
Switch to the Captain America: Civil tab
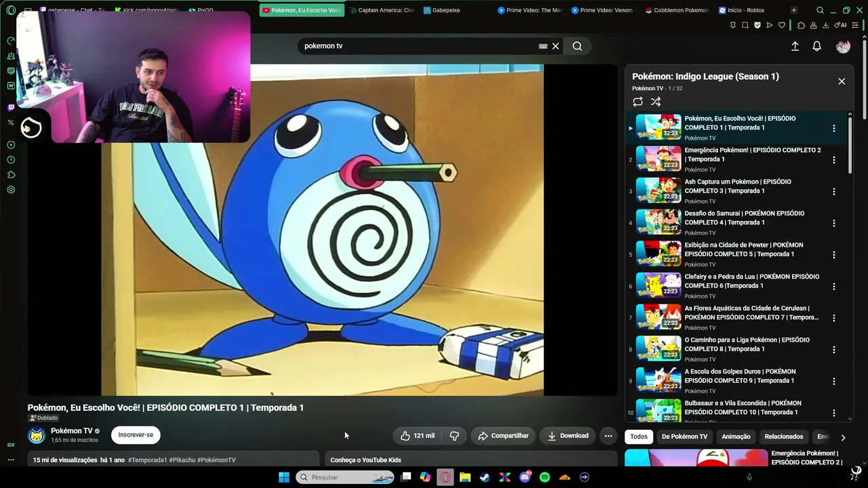[x=380, y=10]
